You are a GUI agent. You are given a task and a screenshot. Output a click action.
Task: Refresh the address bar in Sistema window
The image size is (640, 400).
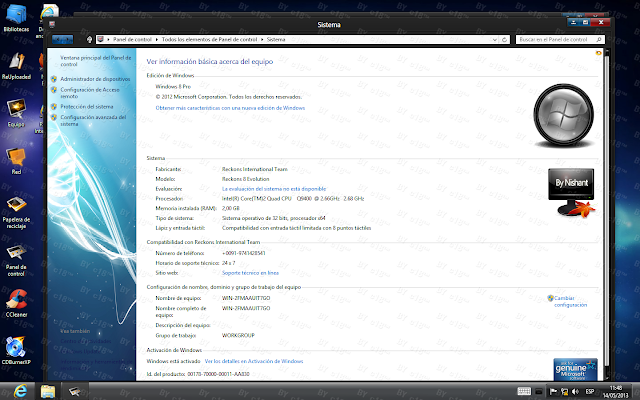(x=504, y=40)
